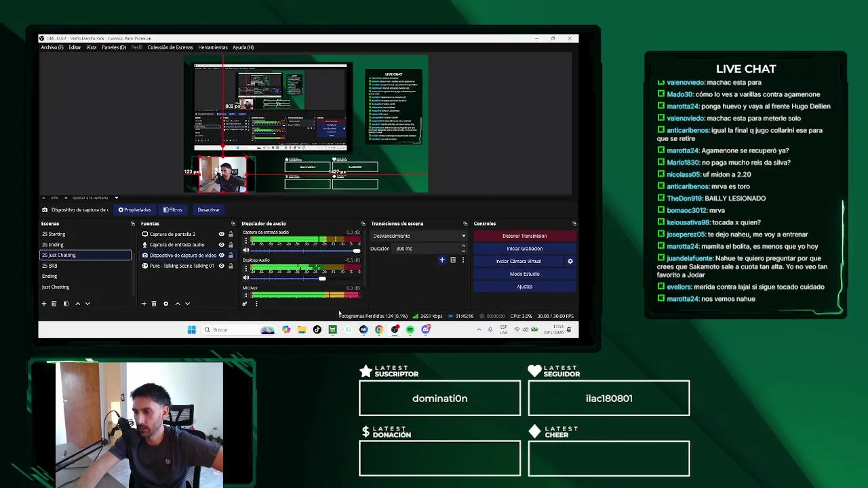Viewport: 868px width, 488px height.
Task: Remove the scene transition with the trash icon
Action: (453, 260)
